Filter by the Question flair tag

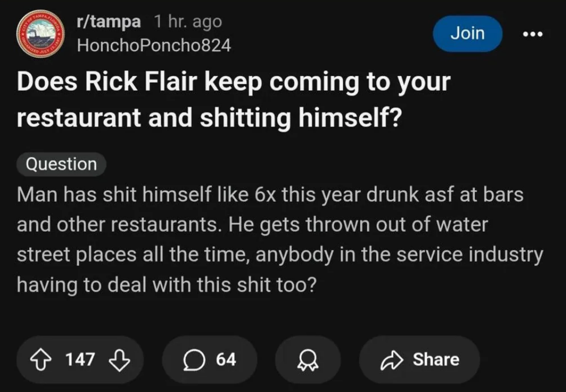tap(61, 164)
